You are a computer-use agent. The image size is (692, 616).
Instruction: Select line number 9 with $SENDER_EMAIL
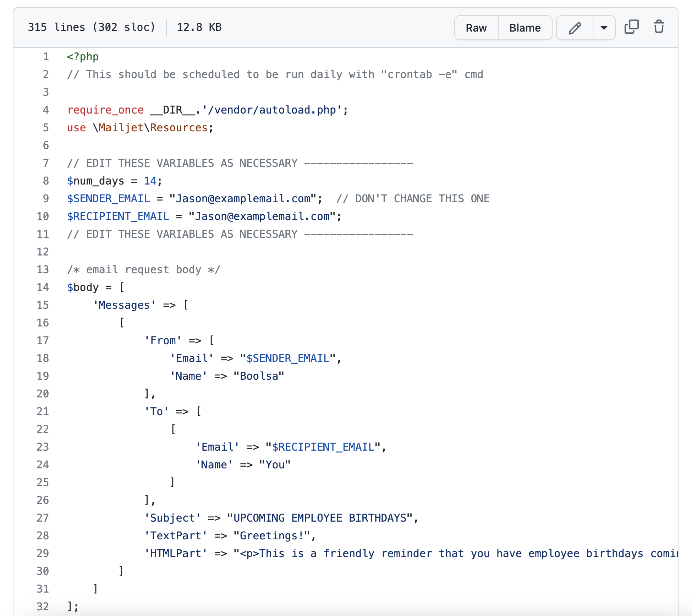point(45,198)
